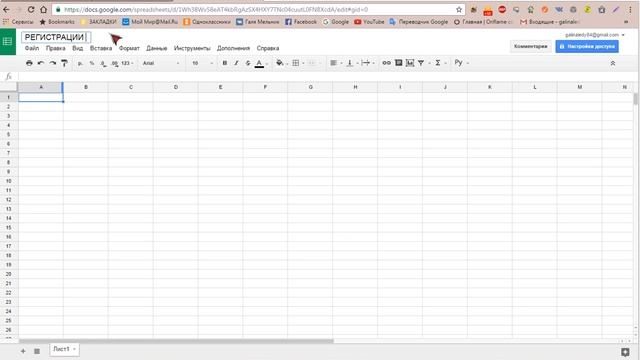
Task: Open the Лист1 sheet tab
Action: tap(64, 349)
